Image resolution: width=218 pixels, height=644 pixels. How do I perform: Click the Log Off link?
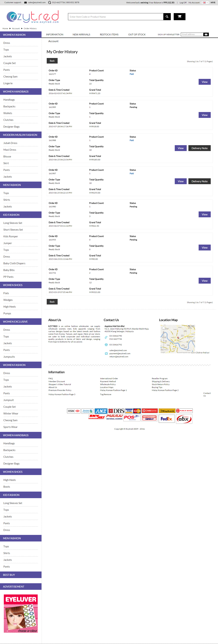(x=183, y=2)
